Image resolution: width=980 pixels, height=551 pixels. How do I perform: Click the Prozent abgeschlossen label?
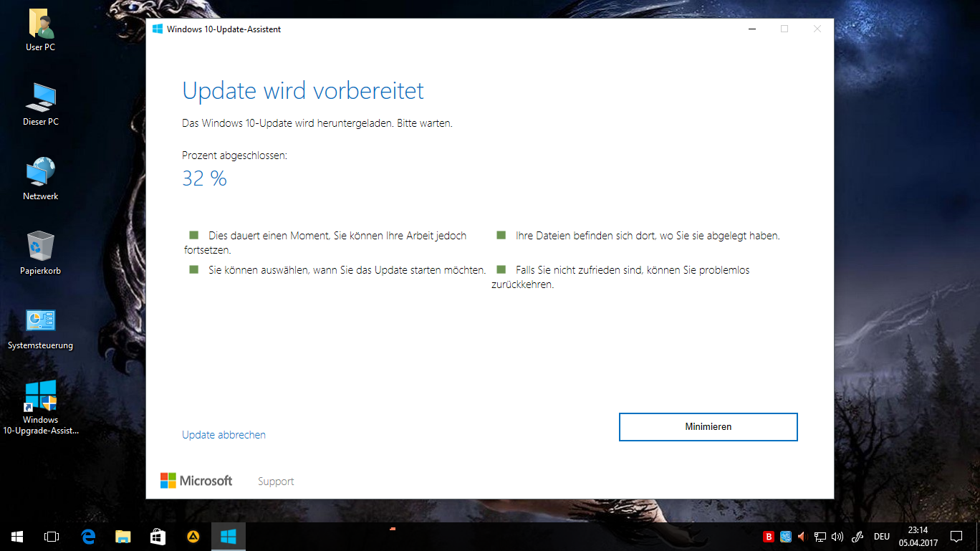pyautogui.click(x=234, y=155)
